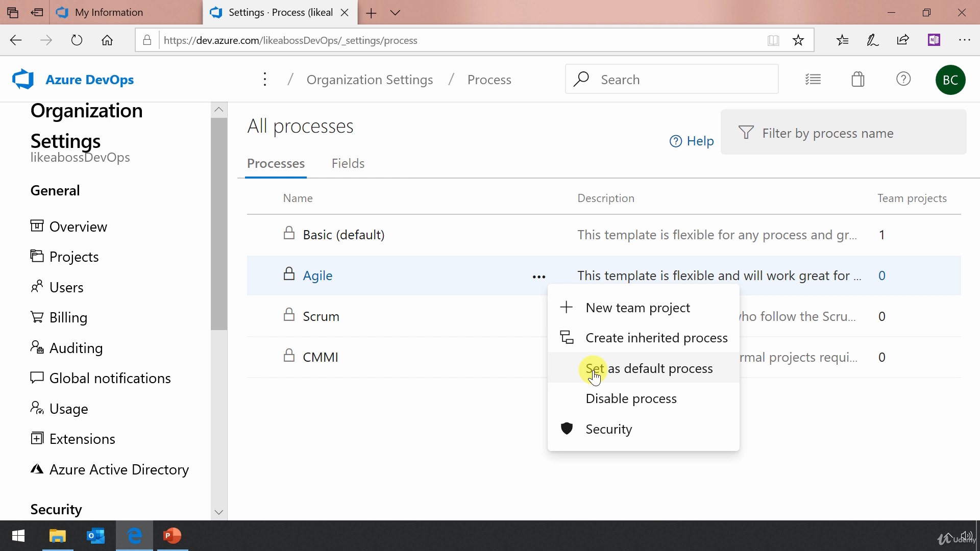Screen dimensions: 980x551
Task: Click the Agile row ellipsis more actions
Action: click(539, 277)
